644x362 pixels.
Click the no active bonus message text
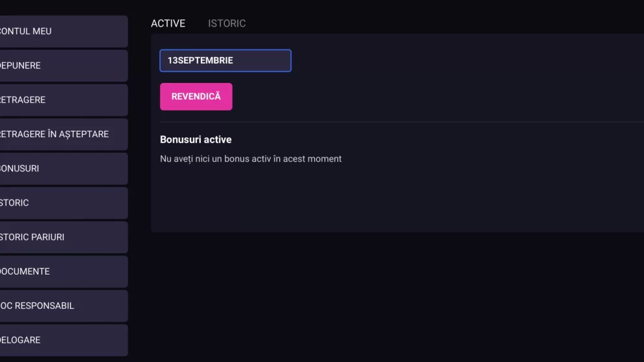(x=251, y=159)
